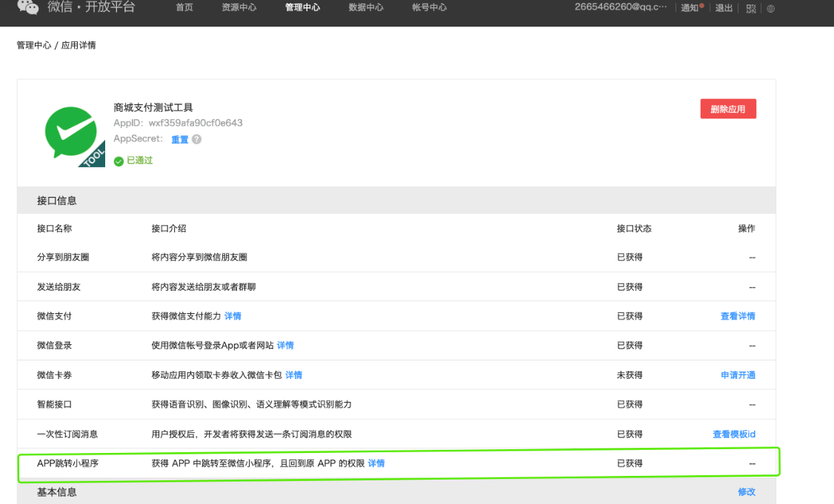Open the QR code icon in header
The height and width of the screenshot is (504, 834).
point(751,8)
